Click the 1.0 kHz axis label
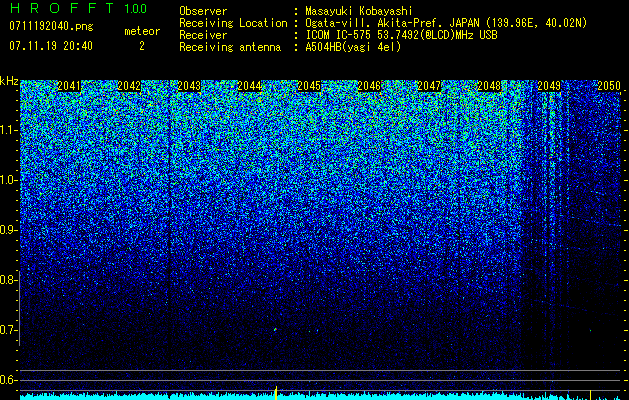The image size is (629, 400). [x=8, y=180]
